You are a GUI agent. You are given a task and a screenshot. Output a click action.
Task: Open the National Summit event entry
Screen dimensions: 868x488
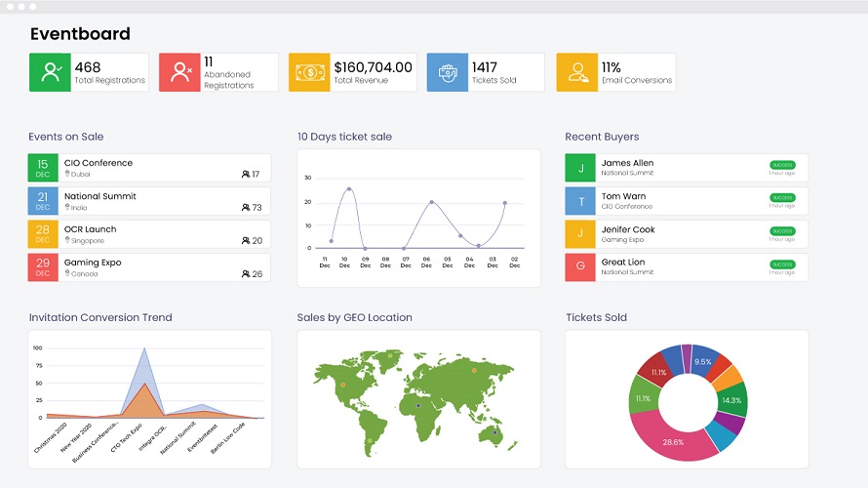[x=149, y=201]
